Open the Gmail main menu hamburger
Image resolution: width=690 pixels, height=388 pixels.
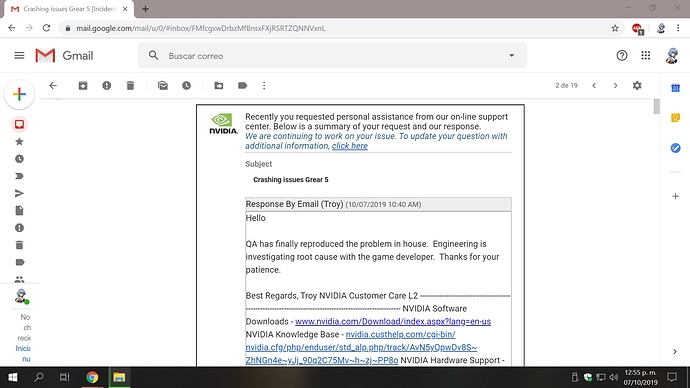click(19, 55)
